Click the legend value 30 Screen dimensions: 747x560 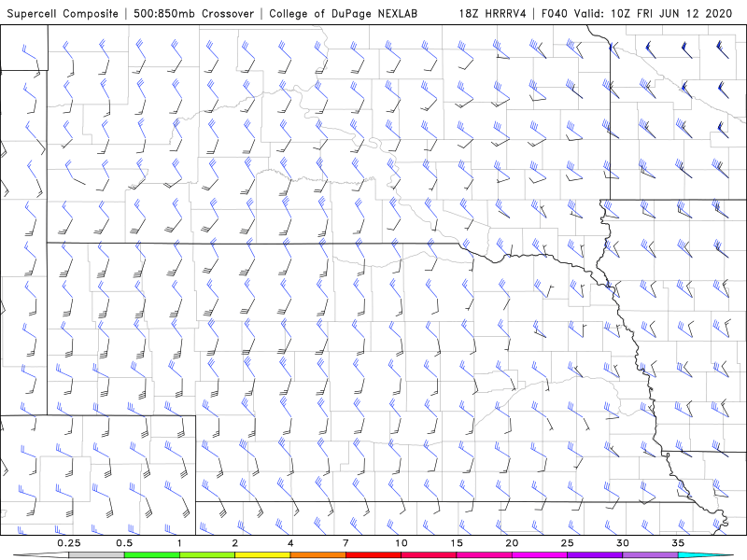(x=622, y=543)
